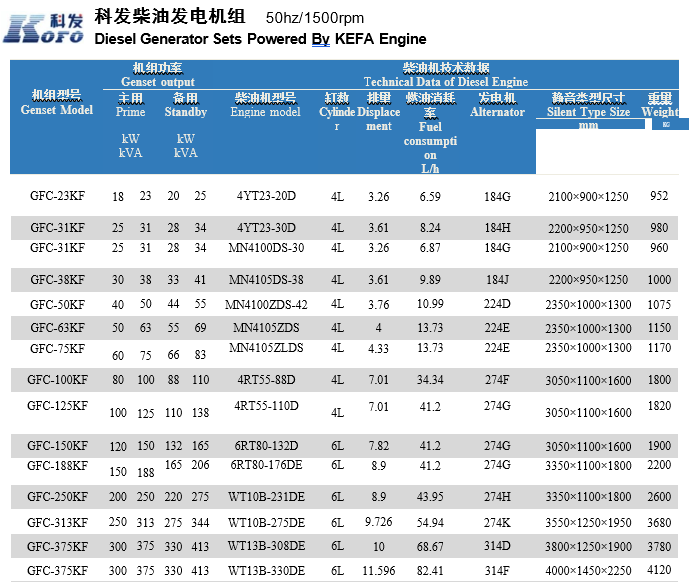Click size cell '4000×1450×2250'
Screen dimensions: 689x587
588,571
